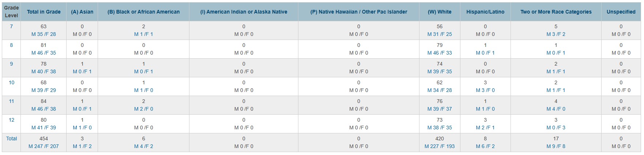Click grade 10 White M 34 /F 28
Screen dimensions: 644x155
(x=439, y=90)
